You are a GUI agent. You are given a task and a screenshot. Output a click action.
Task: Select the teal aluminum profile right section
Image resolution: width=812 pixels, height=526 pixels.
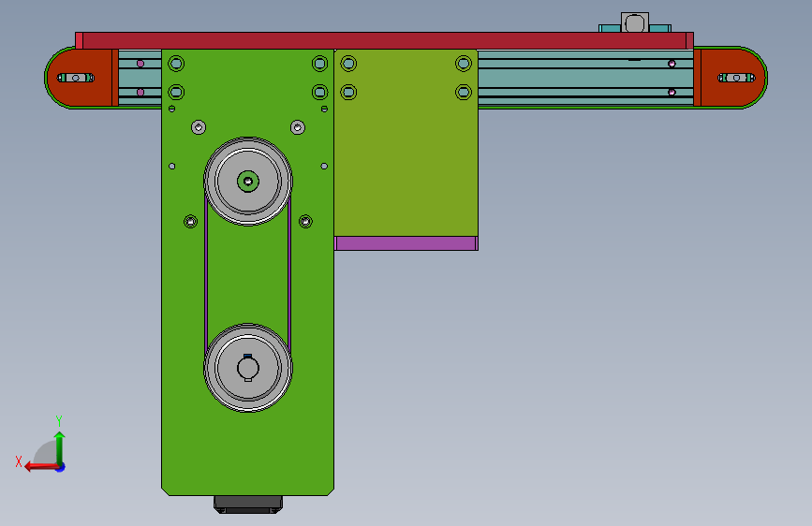(585, 78)
